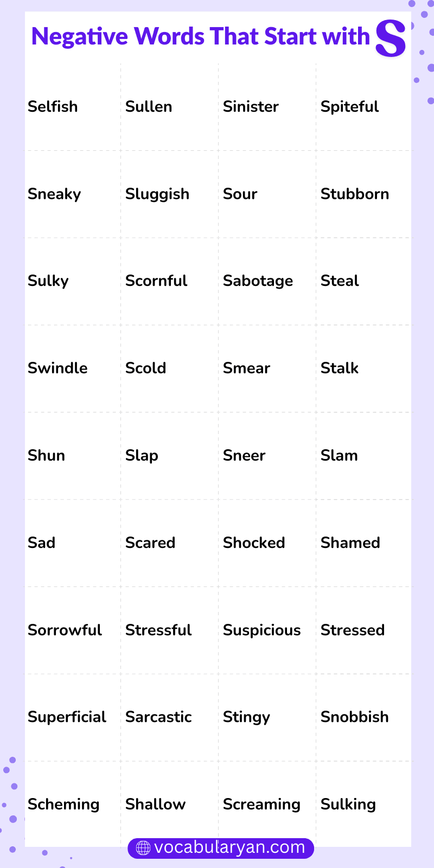The width and height of the screenshot is (434, 868).
Task: Click the word "Sarcastic"
Action: 158,717
